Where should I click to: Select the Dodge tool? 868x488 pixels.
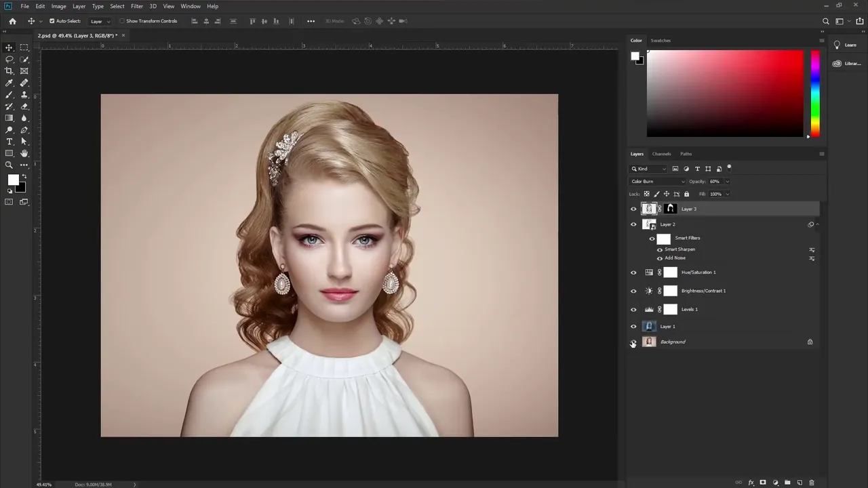(x=9, y=129)
